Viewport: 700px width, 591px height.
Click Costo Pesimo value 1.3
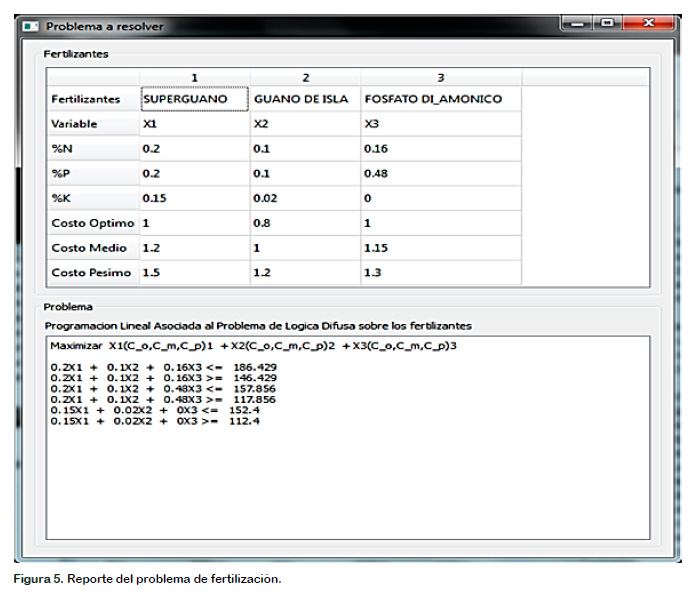click(x=441, y=272)
